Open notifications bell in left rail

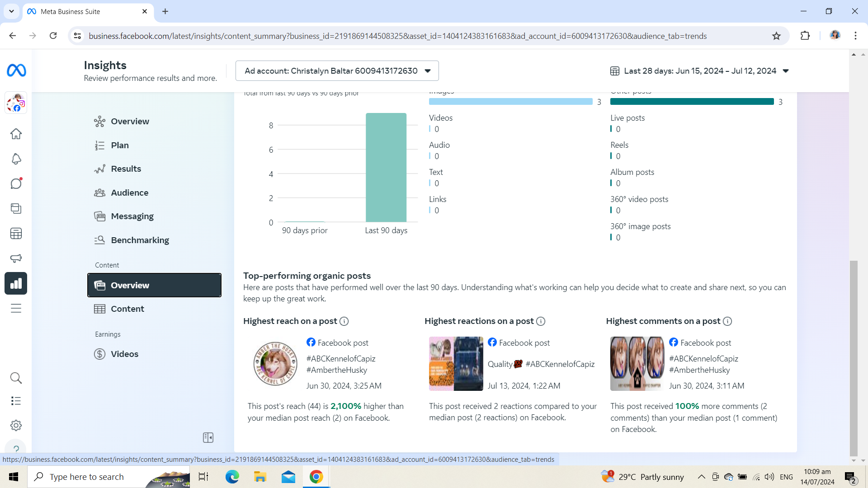(16, 159)
